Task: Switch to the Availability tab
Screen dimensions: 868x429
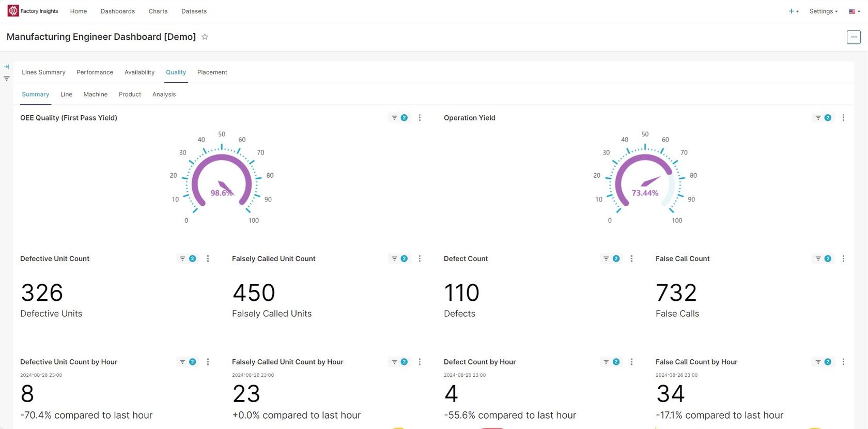Action: click(139, 72)
